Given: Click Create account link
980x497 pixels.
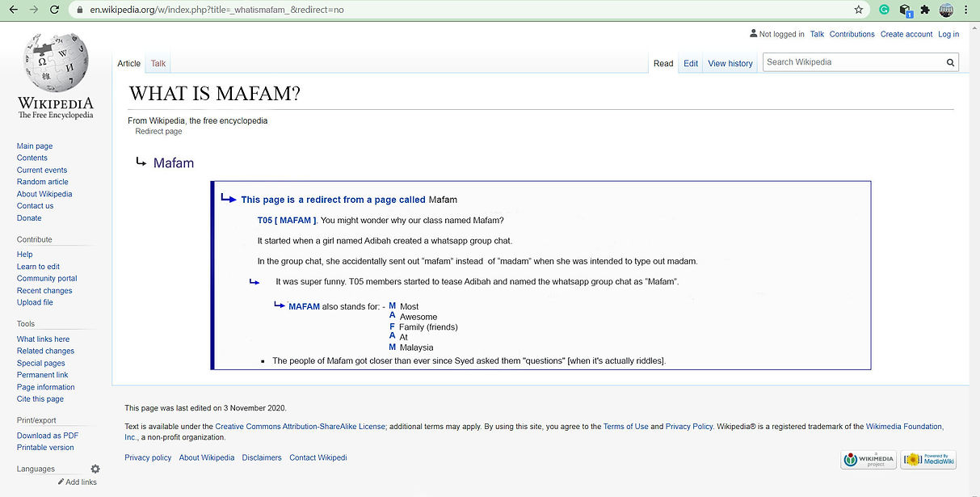Looking at the screenshot, I should [x=906, y=34].
